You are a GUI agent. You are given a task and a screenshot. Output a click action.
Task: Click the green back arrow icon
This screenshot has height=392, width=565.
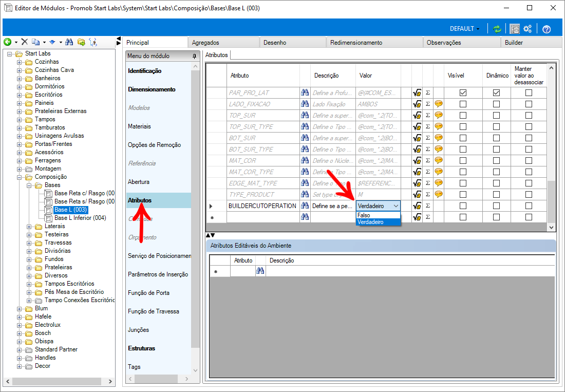pos(7,42)
